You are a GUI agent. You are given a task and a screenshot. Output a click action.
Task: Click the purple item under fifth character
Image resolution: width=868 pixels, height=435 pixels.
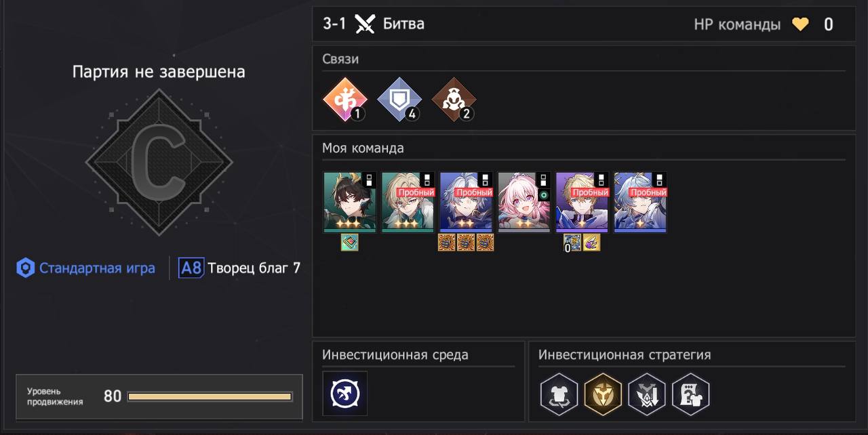point(592,243)
